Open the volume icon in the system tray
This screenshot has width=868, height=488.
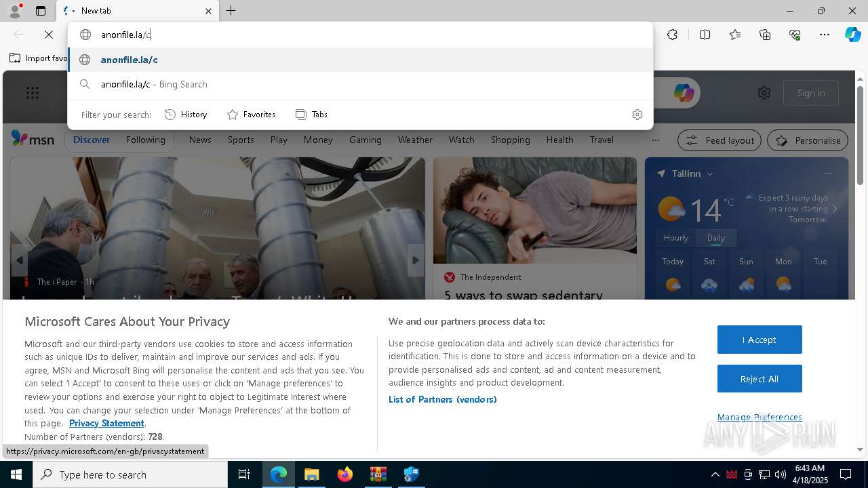[780, 474]
